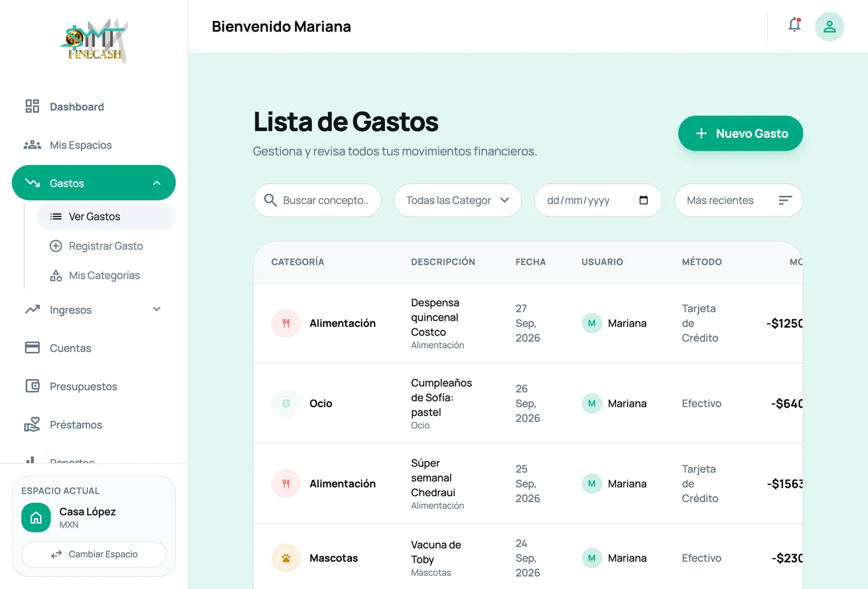868x589 pixels.
Task: Open the Más recientes sort dropdown
Action: click(739, 200)
